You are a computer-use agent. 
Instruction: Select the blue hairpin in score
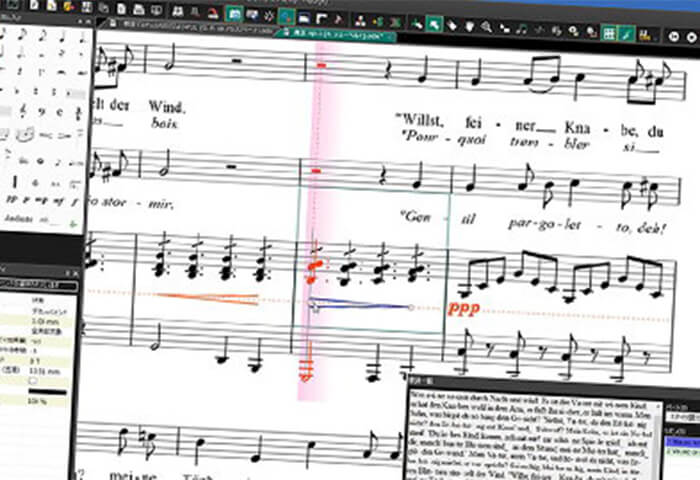click(x=360, y=304)
